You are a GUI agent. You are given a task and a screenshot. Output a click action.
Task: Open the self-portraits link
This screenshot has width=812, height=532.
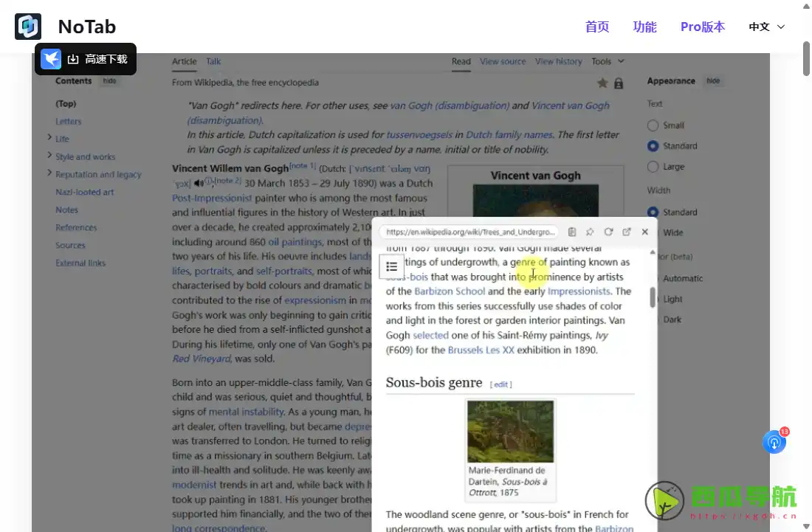[x=284, y=272]
